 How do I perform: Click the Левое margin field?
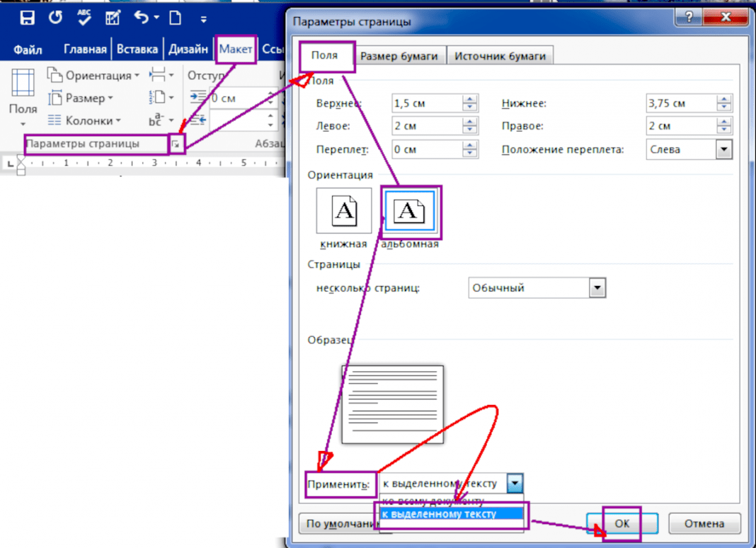[427, 126]
